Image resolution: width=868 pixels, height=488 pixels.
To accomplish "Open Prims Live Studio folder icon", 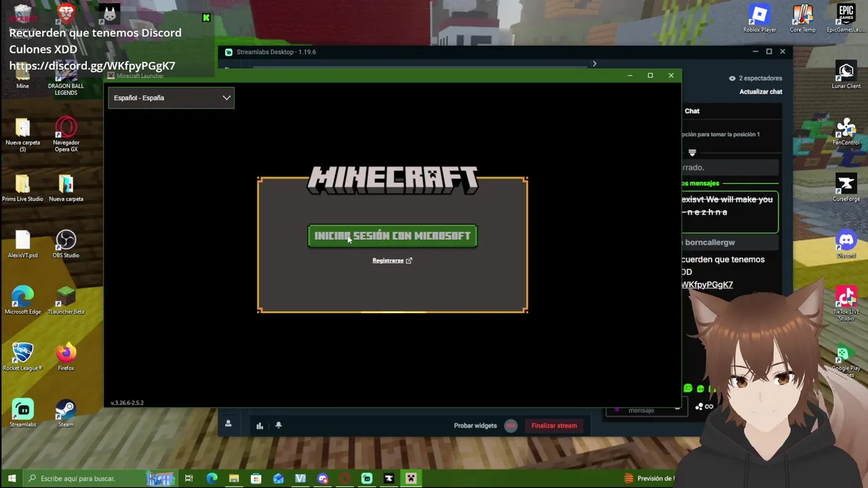I will (22, 188).
